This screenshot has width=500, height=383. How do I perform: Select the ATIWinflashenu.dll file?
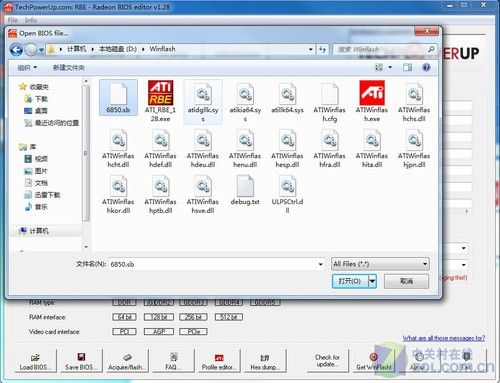click(245, 149)
